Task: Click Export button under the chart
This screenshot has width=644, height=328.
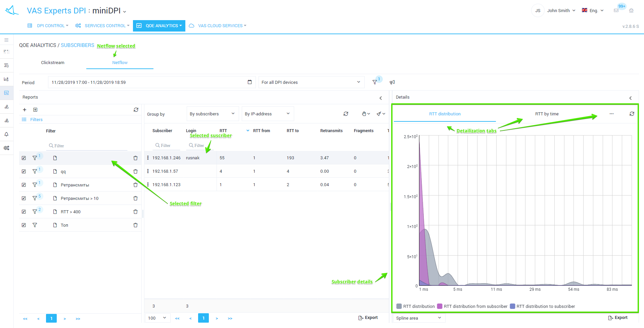Action: (x=617, y=318)
